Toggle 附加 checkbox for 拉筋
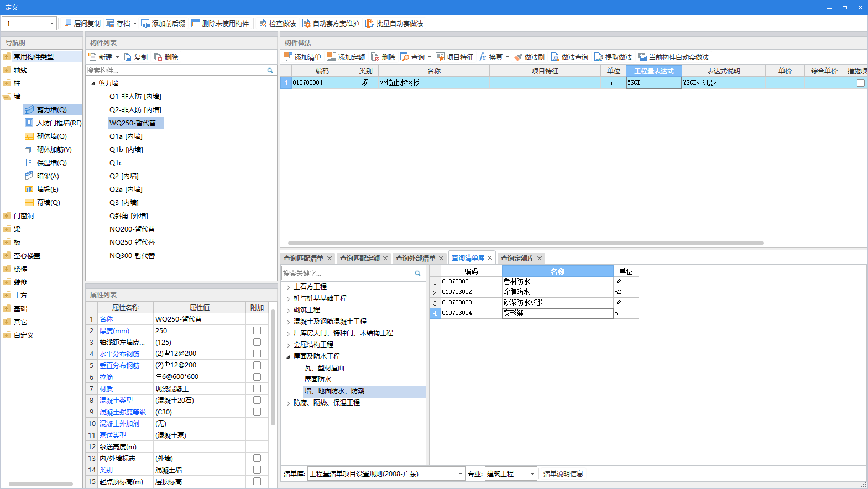 coord(257,377)
